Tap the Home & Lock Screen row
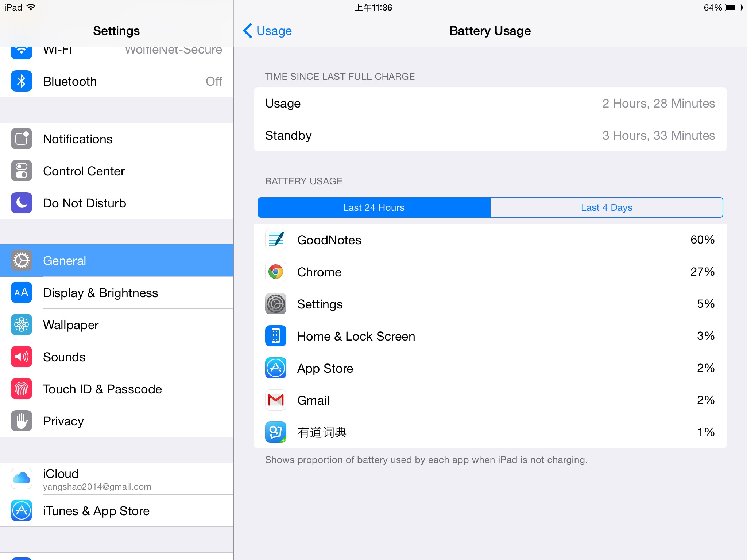The image size is (747, 560). coord(490,336)
